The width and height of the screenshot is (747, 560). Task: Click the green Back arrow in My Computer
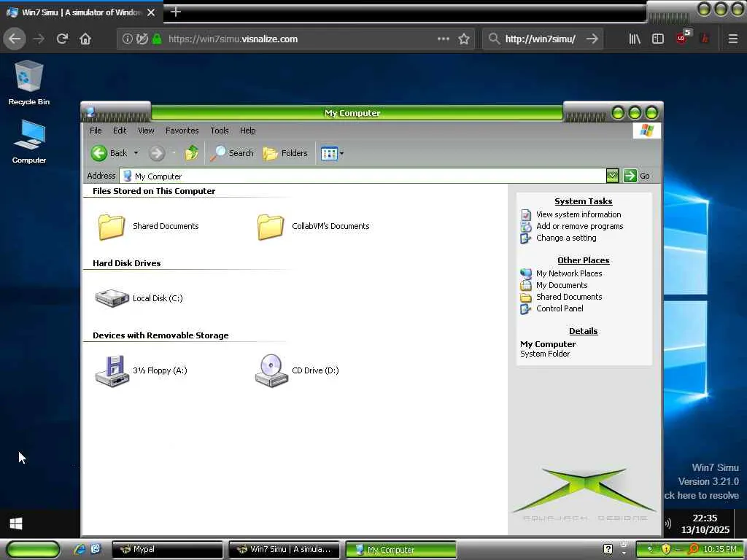click(x=99, y=153)
